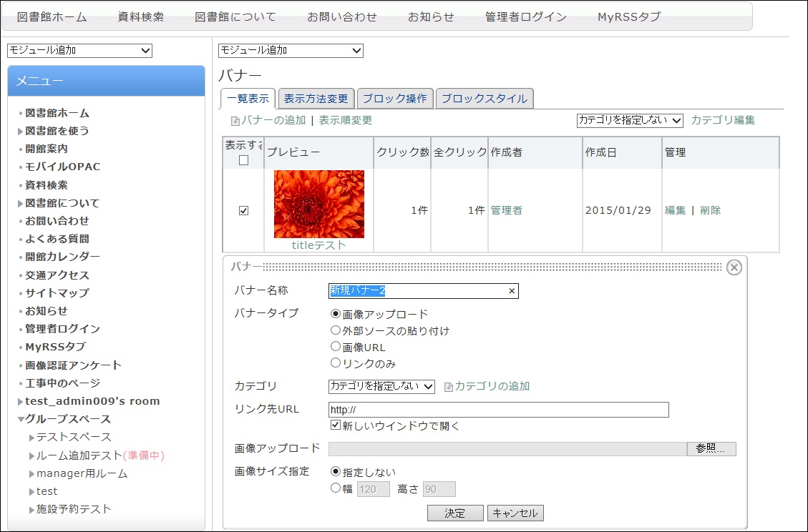The width and height of the screenshot is (808, 532).
Task: Open left column モジュール追加 dropdown
Action: pyautogui.click(x=79, y=50)
